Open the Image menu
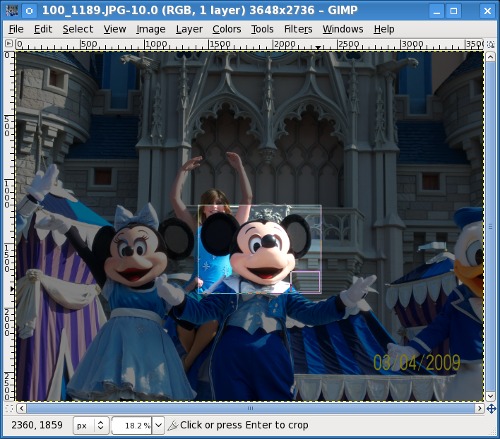This screenshot has width=500, height=439. coord(151,29)
